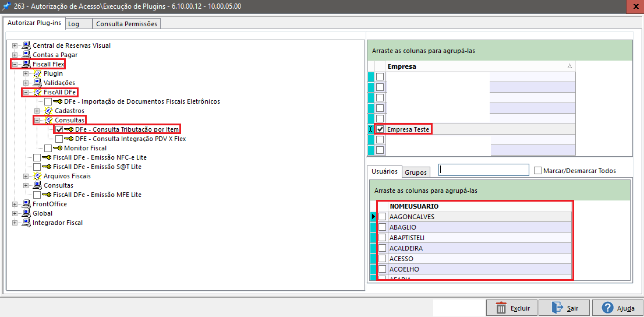
Task: Check the Monitor Fiscal plugin box
Action: pyautogui.click(x=48, y=148)
